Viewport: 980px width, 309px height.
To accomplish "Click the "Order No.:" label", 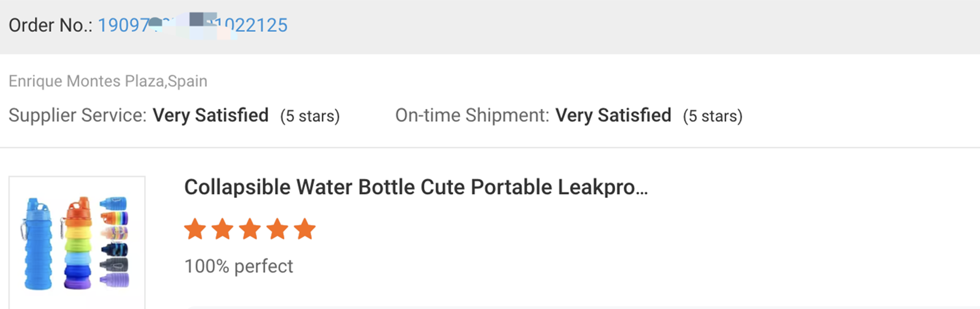I will 50,25.
